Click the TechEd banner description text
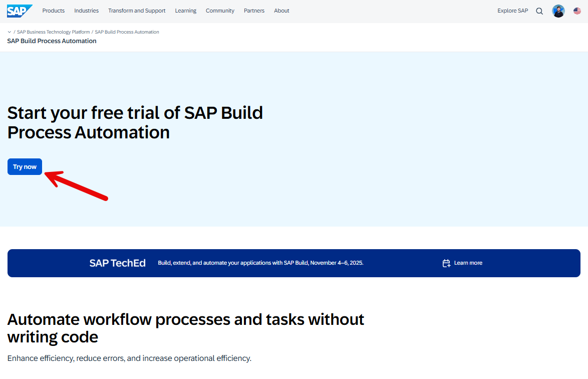Image resolution: width=588 pixels, height=379 pixels. point(260,263)
